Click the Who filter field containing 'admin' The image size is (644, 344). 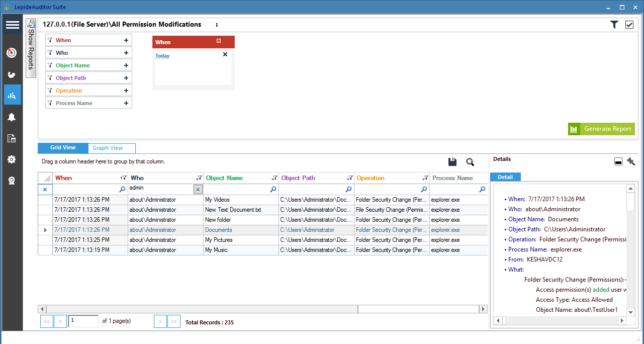coord(161,189)
